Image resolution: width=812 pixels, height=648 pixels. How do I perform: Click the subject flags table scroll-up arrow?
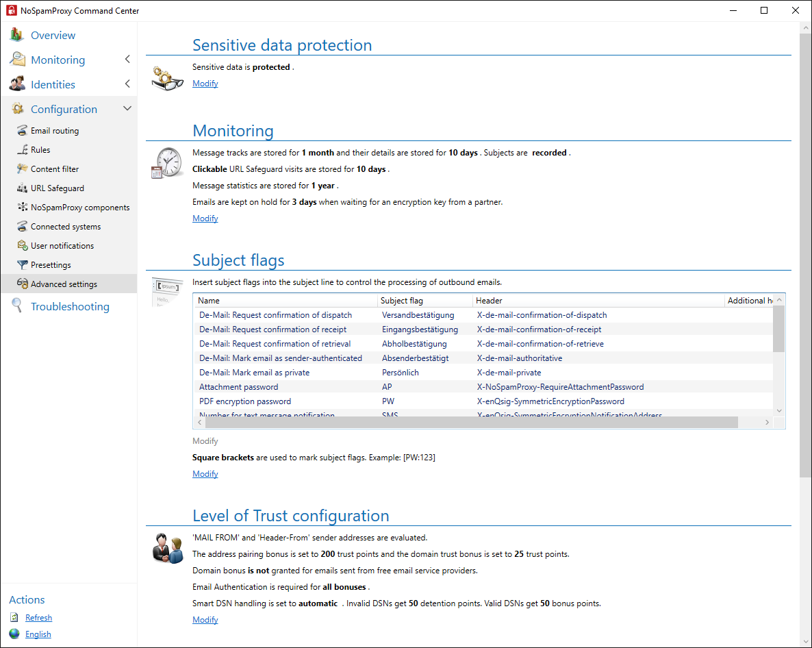[x=779, y=300]
